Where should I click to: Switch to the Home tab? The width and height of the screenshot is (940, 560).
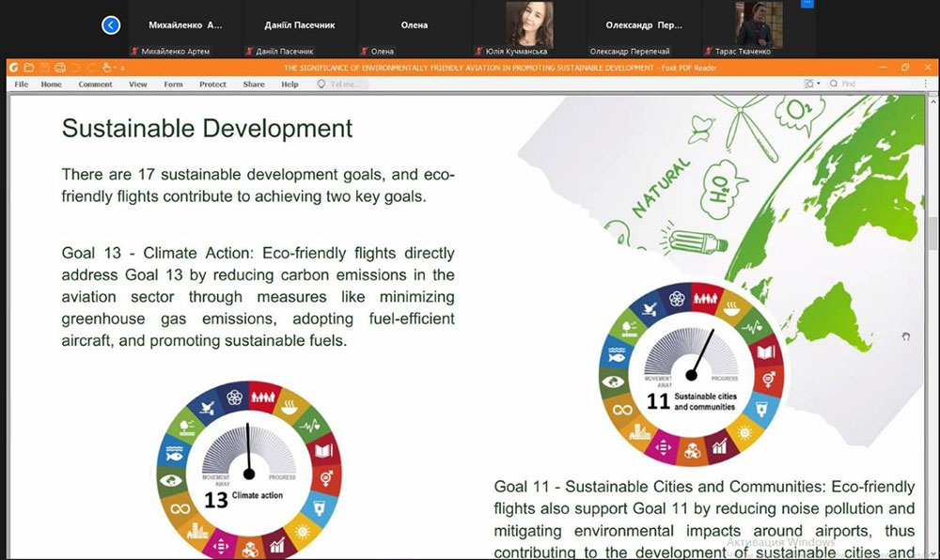point(52,85)
